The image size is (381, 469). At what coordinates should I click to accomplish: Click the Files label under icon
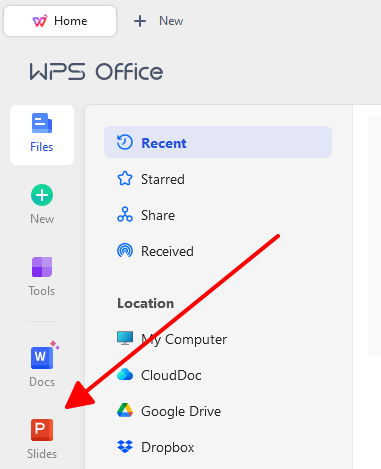pos(42,147)
